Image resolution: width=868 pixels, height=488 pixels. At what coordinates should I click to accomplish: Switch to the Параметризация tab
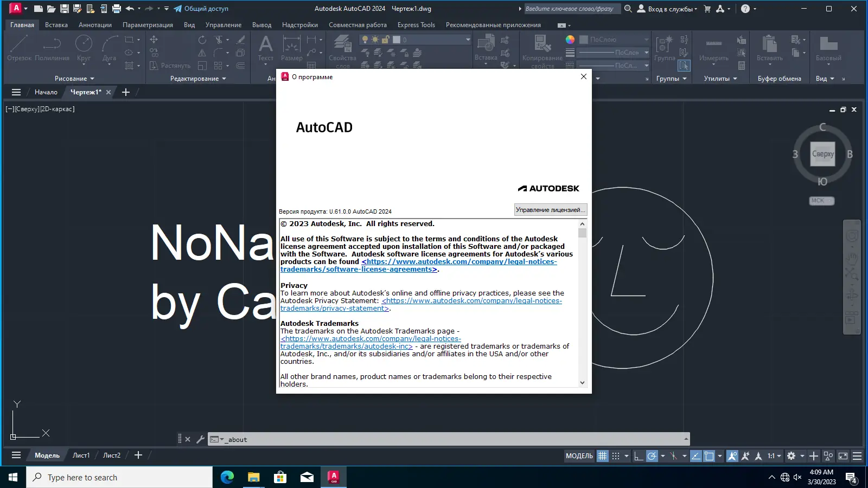(x=148, y=25)
